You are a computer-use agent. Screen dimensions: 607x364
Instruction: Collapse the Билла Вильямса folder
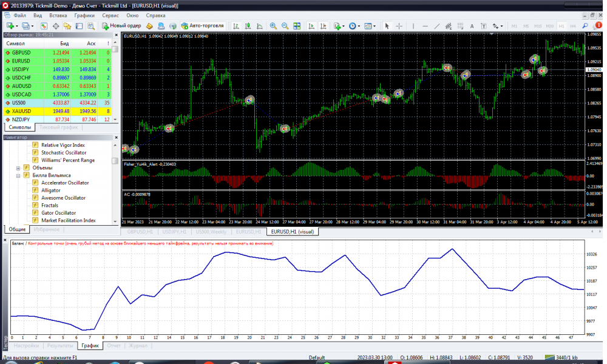coord(18,175)
